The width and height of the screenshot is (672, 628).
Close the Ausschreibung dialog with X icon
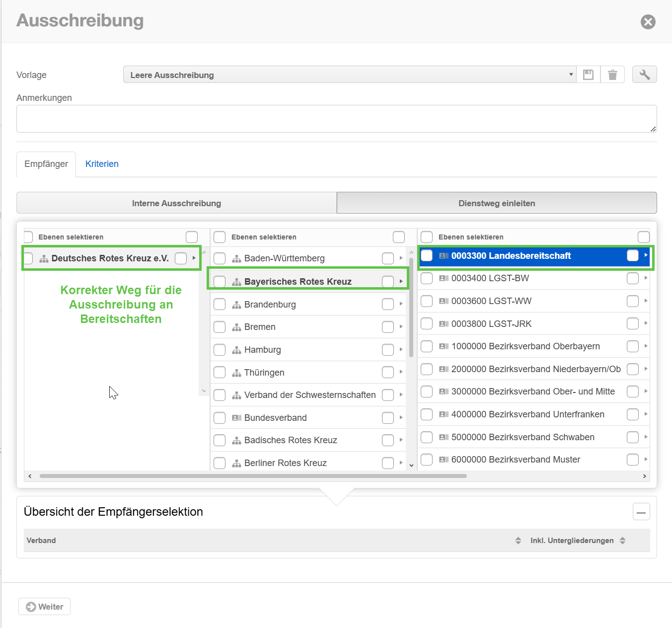pyautogui.click(x=648, y=22)
